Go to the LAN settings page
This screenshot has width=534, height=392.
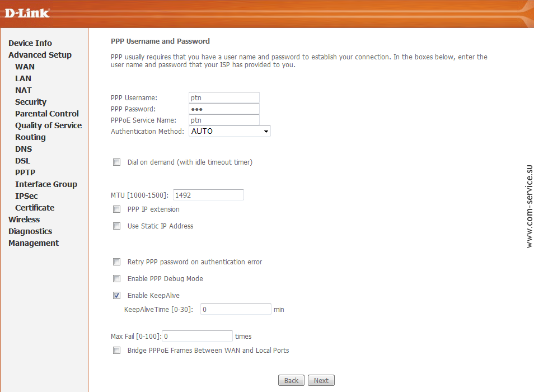23,78
